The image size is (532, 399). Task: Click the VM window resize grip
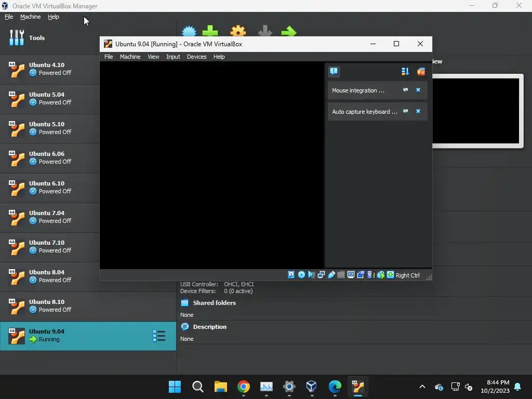click(429, 277)
